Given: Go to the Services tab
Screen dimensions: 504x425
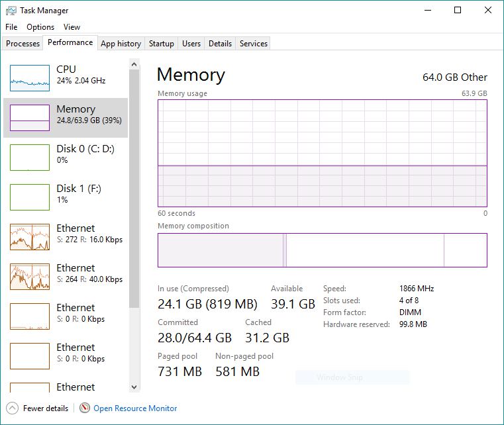Looking at the screenshot, I should [254, 44].
